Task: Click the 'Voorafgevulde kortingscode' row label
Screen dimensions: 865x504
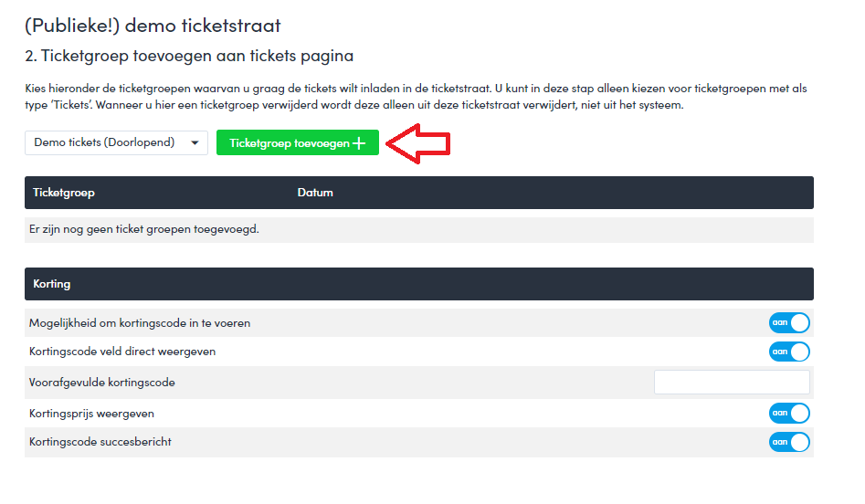Action: [x=102, y=383]
